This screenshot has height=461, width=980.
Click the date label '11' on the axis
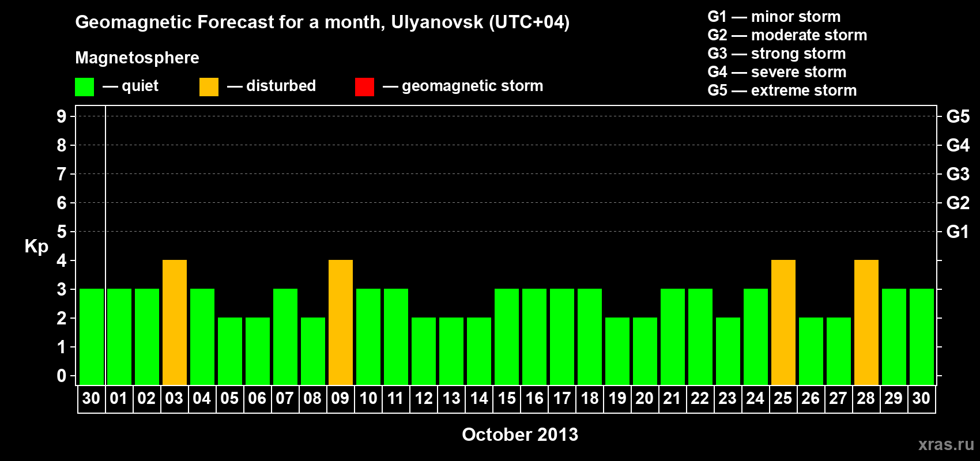(x=395, y=399)
